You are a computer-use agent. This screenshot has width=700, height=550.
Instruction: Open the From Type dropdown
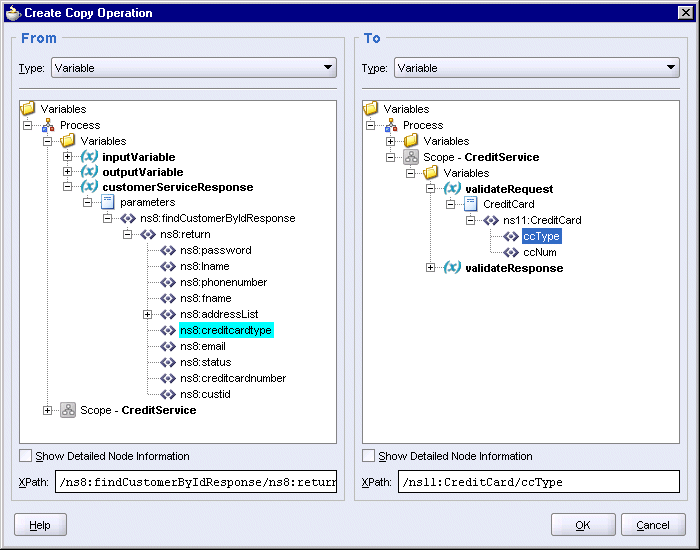coord(194,68)
